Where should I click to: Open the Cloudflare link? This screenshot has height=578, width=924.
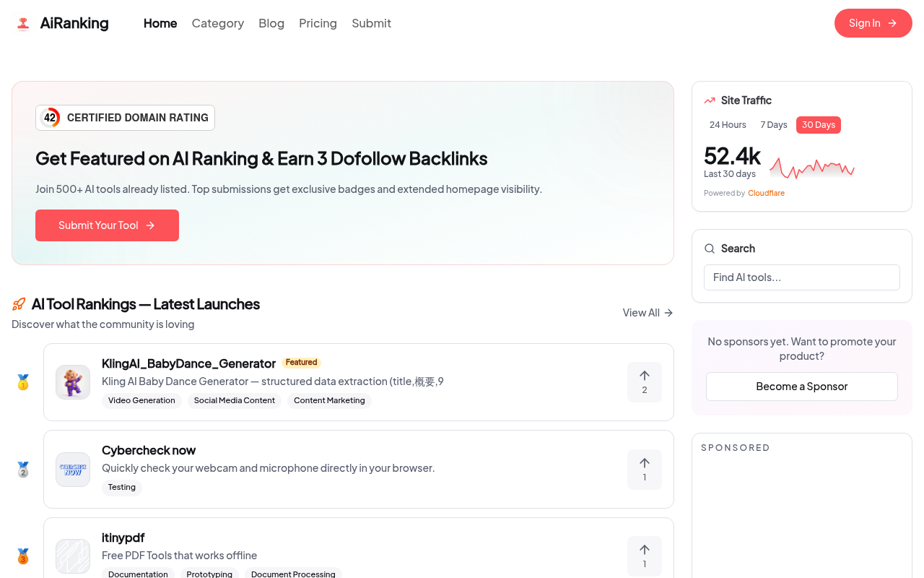[x=766, y=193]
